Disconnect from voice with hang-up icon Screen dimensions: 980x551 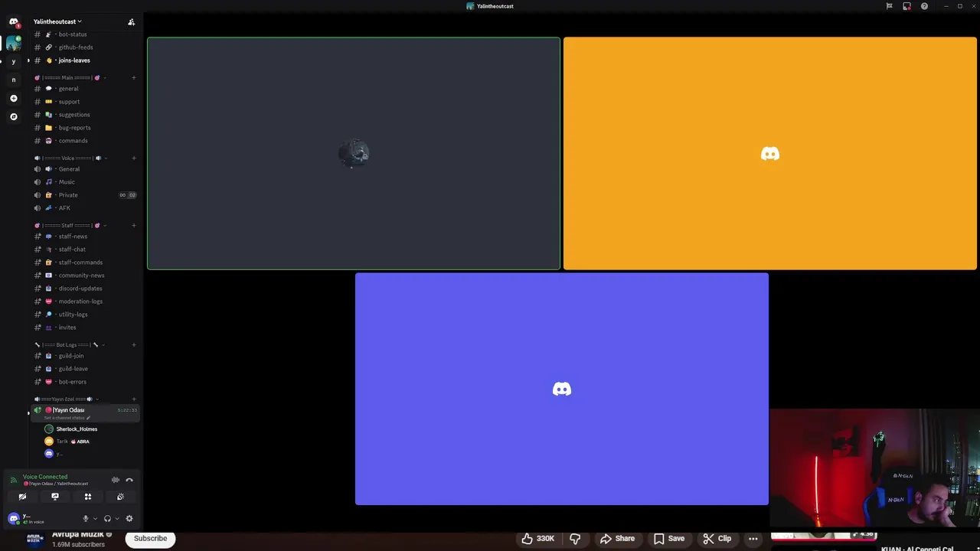click(x=129, y=480)
